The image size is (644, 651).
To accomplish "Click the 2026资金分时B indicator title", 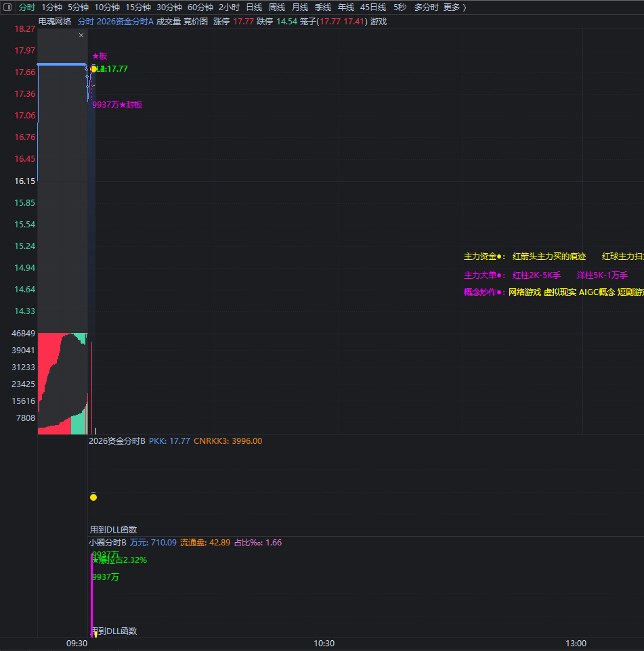I will pyautogui.click(x=117, y=441).
